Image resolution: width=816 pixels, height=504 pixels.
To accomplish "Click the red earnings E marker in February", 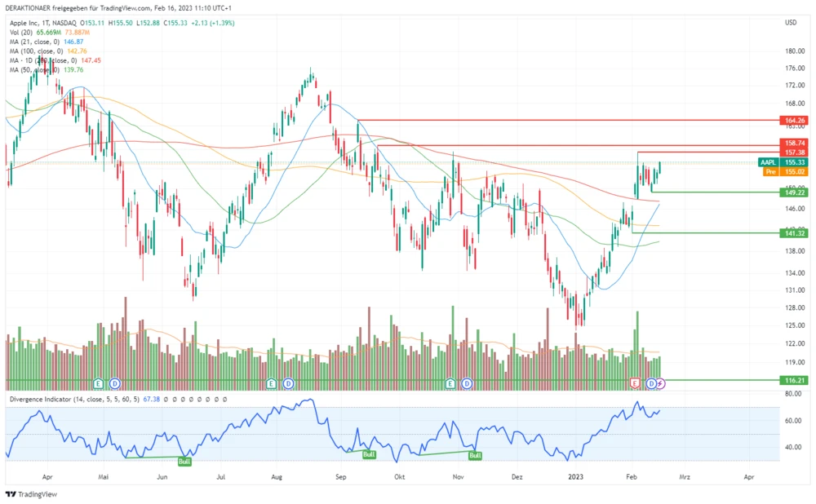I will [635, 382].
